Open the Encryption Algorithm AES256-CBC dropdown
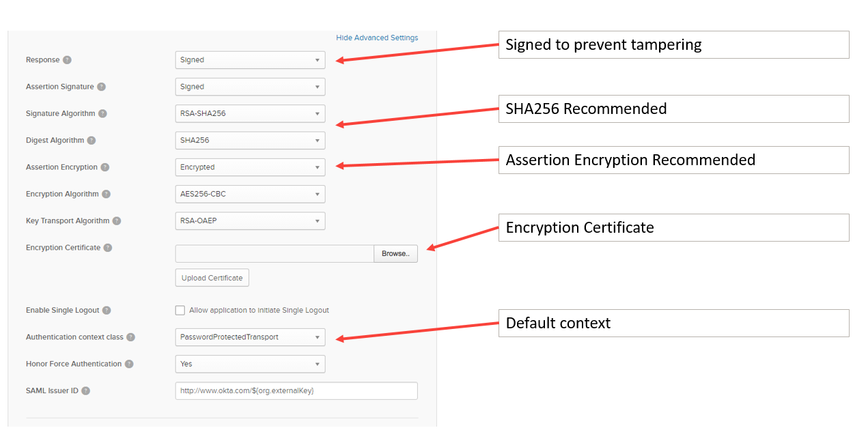 pos(250,194)
